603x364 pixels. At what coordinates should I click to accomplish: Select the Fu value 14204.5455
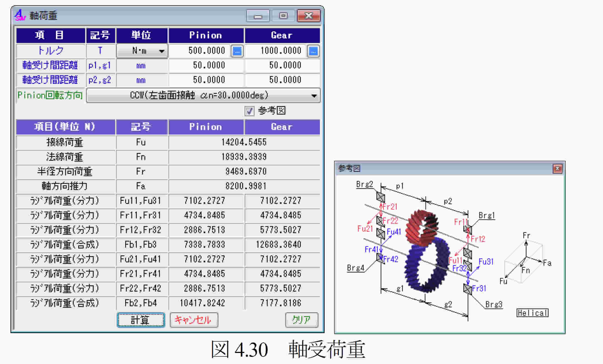[244, 142]
